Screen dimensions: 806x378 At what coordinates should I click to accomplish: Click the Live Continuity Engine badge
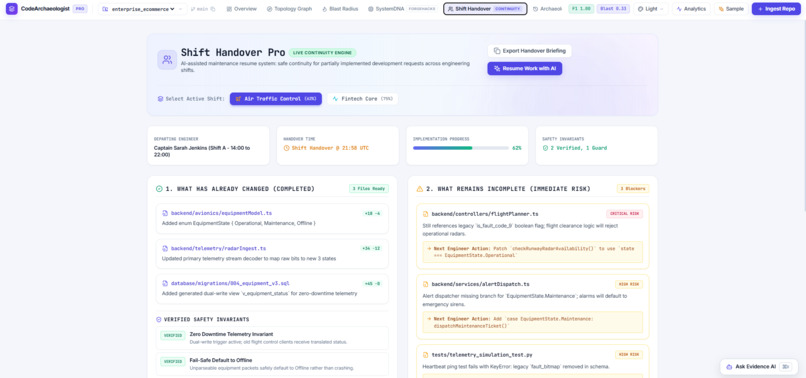pyautogui.click(x=322, y=52)
